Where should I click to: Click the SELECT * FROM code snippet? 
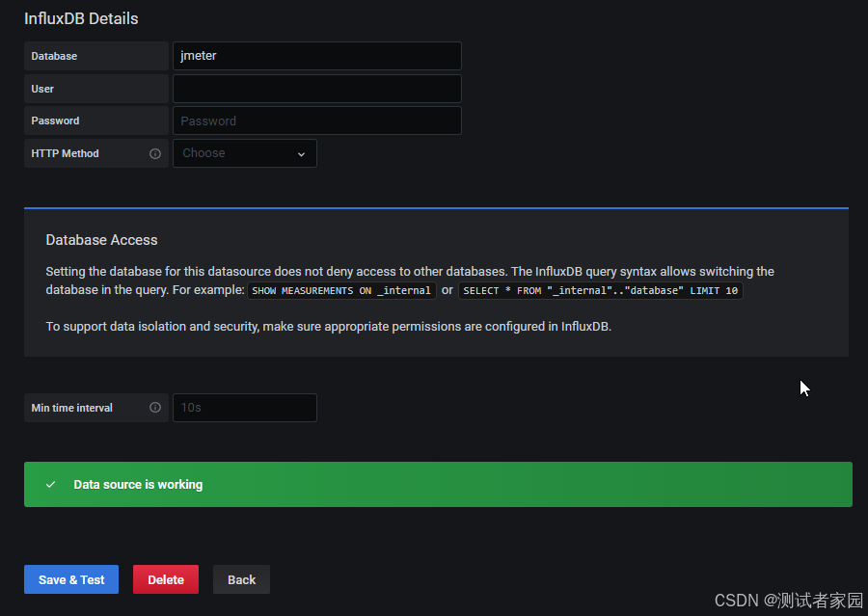[x=601, y=290]
